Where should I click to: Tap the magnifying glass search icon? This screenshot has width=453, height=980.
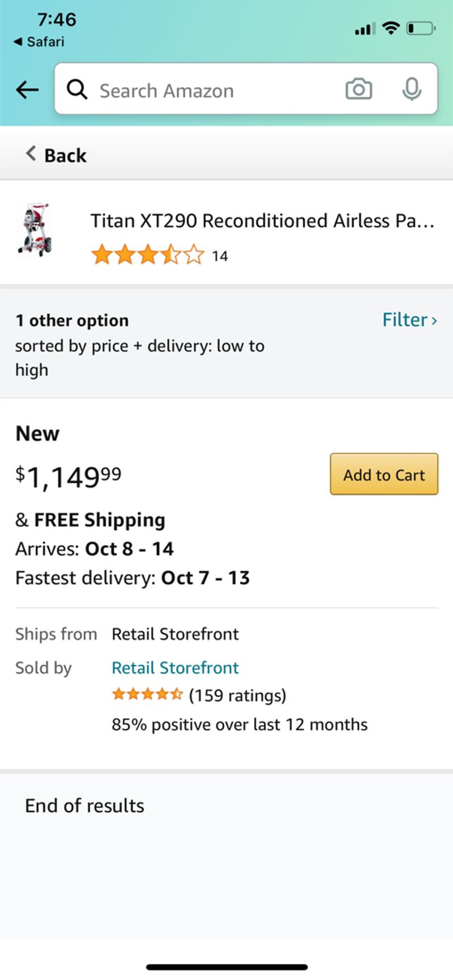point(77,89)
